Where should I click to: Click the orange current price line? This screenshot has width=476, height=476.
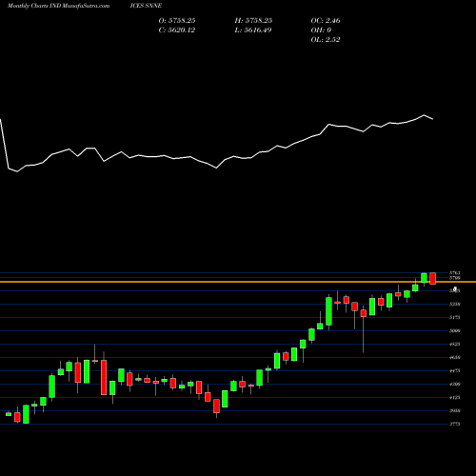(x=238, y=282)
